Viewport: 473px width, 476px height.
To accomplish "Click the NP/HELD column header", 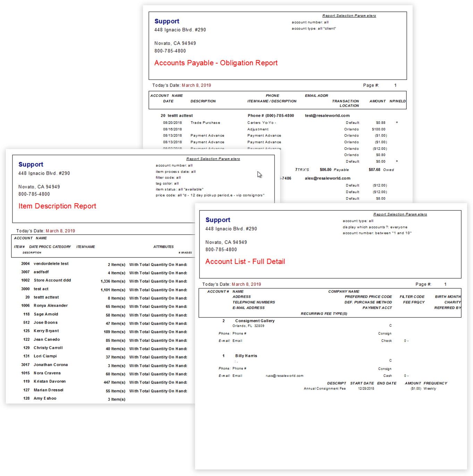I will [398, 101].
